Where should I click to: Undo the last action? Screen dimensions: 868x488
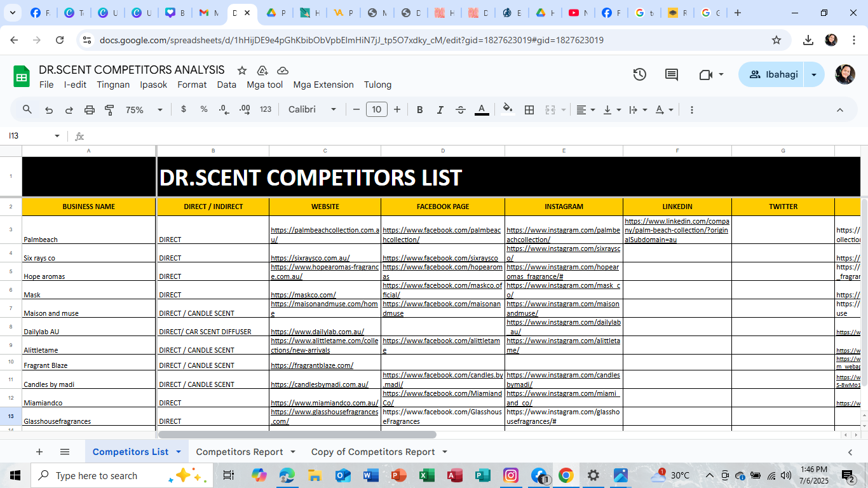[49, 110]
